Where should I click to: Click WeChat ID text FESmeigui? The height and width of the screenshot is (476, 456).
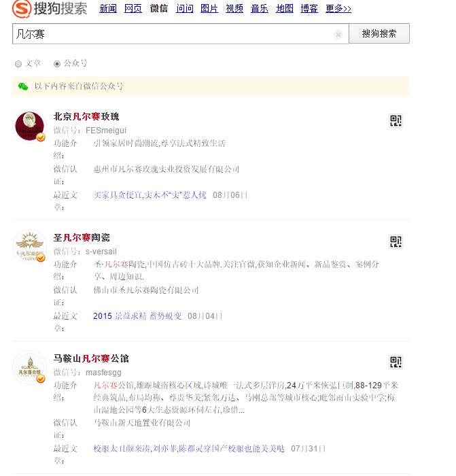coord(106,131)
